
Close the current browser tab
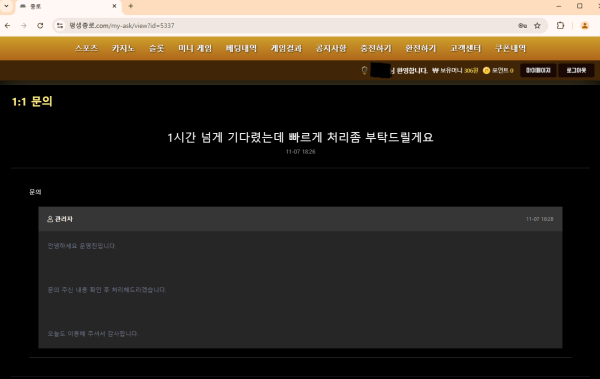[x=114, y=6]
